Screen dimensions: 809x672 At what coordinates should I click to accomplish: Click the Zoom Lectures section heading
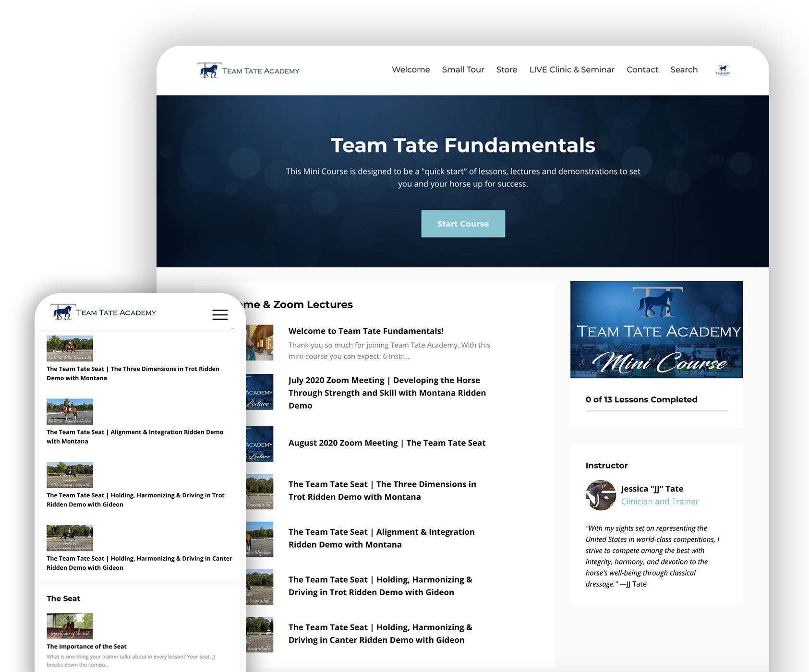coord(299,304)
